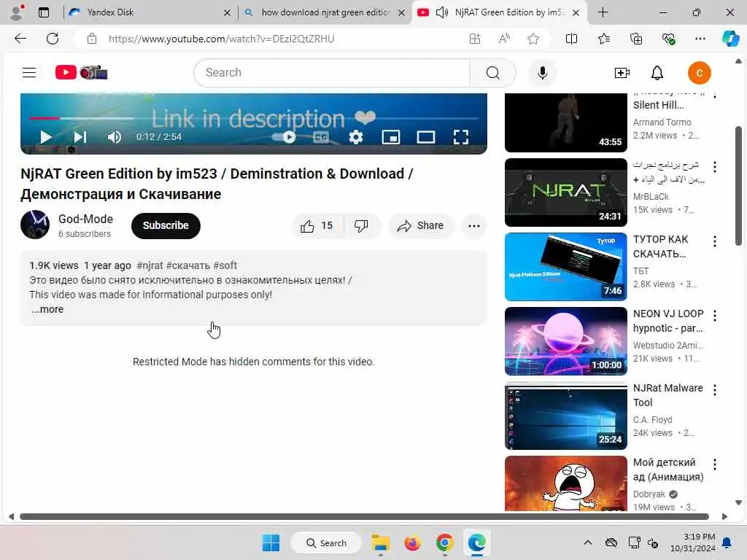Open NEON VJ LOOP video thumbnail
The image size is (747, 560).
[566, 341]
